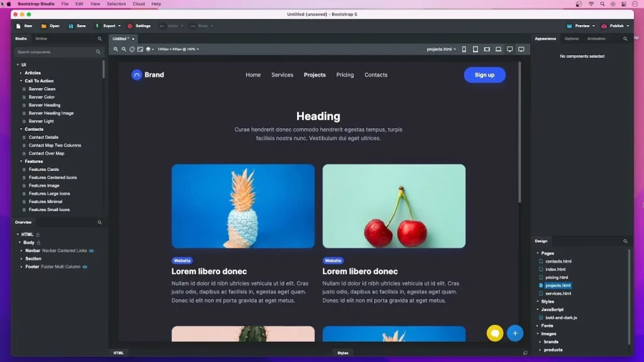Click the search icon in Appearance panel

[625, 38]
